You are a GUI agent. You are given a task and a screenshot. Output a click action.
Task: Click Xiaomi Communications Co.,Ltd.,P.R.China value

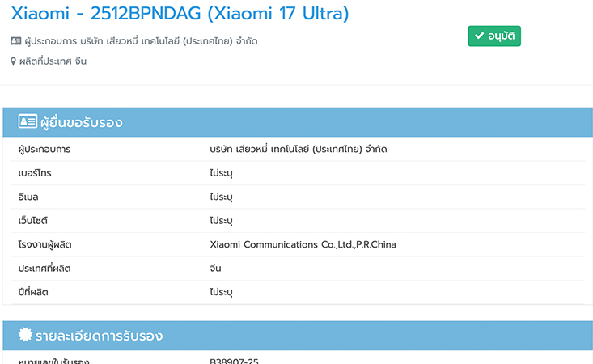tap(303, 244)
